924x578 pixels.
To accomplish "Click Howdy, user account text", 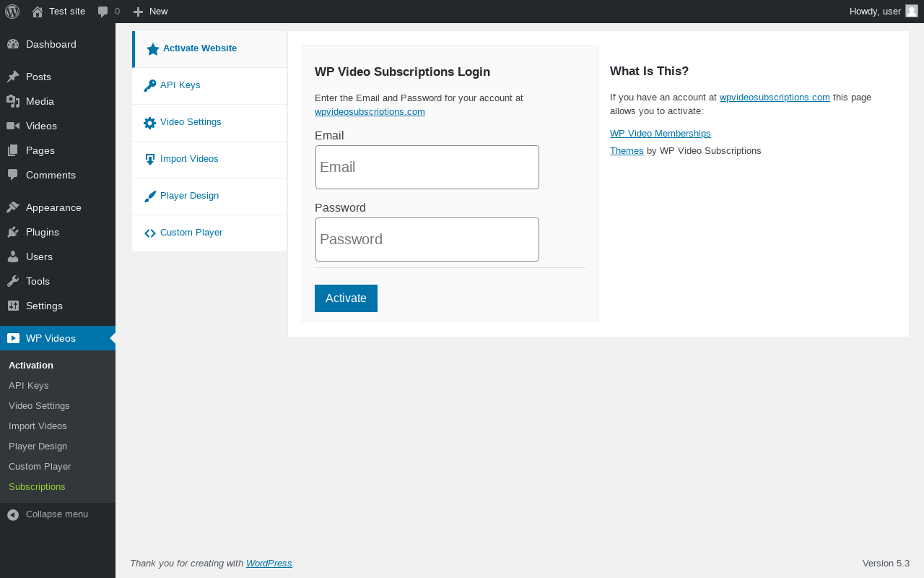I will point(875,12).
